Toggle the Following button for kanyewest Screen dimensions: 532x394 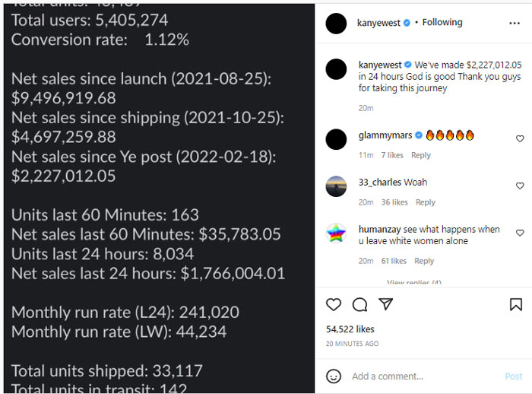(x=442, y=23)
